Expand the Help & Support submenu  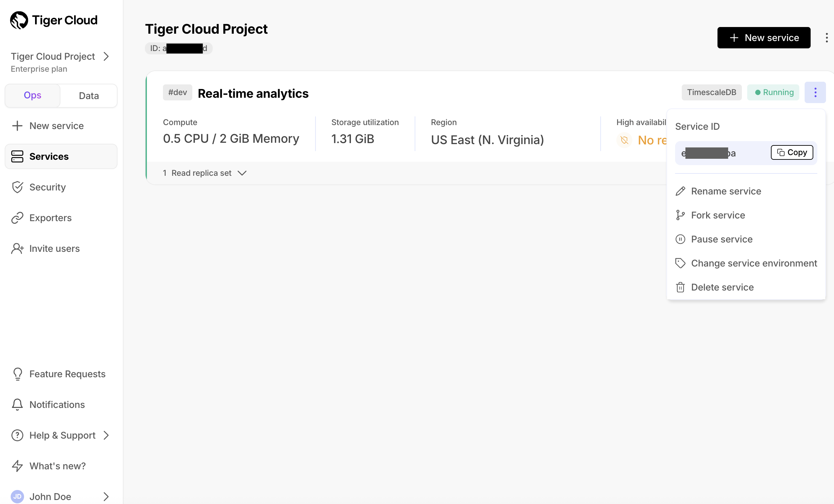(x=106, y=435)
